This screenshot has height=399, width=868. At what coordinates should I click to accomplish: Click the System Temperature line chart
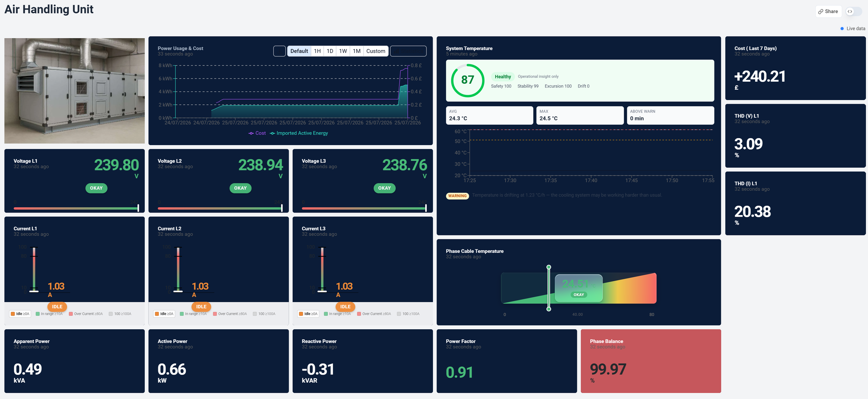(590, 153)
